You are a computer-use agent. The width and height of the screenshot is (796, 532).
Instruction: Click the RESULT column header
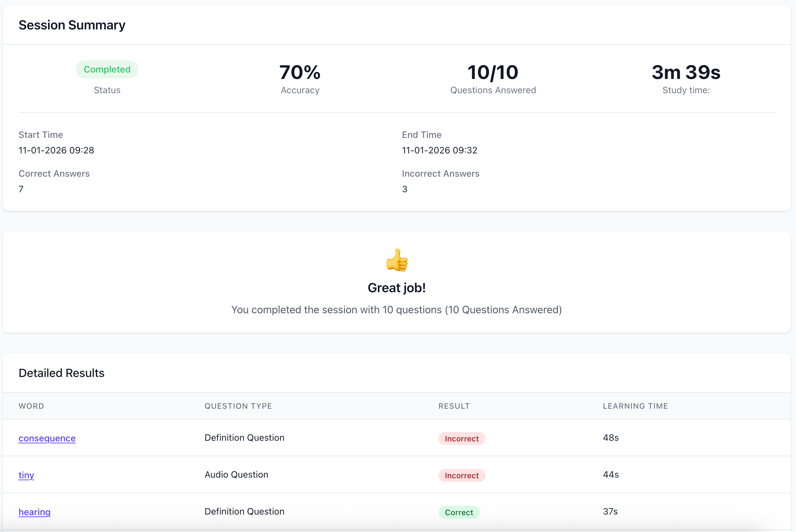coord(454,406)
